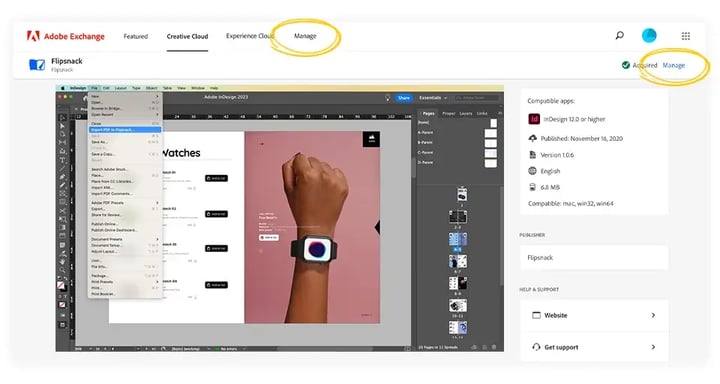Open the Adobe Exchange search icon
The width and height of the screenshot is (720, 384).
tap(619, 35)
